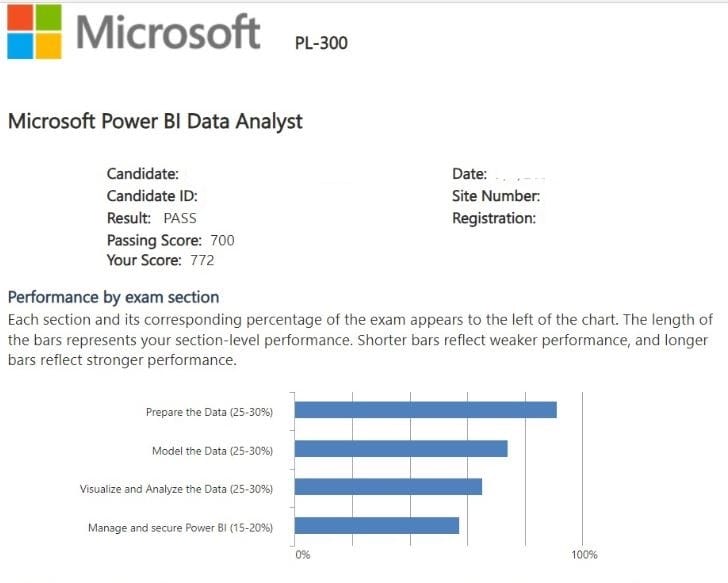Click the Registration label
Screen dimensions: 728x583
pyautogui.click(x=494, y=218)
